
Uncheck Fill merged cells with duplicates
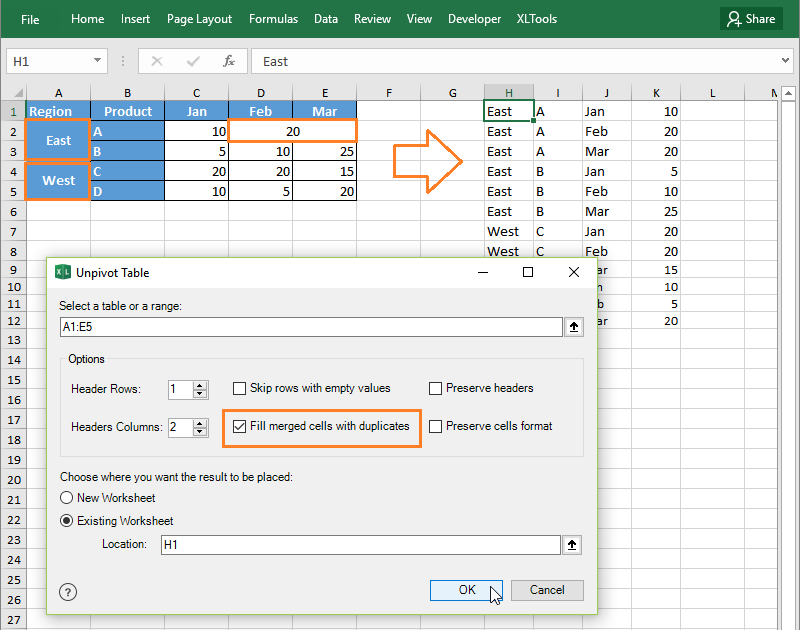(238, 427)
